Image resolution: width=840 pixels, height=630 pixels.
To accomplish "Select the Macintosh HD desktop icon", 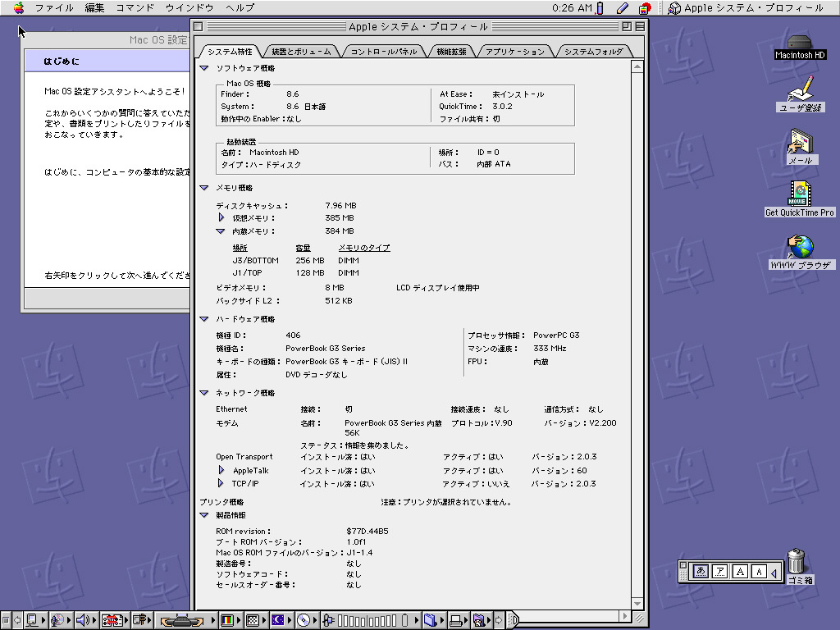I will click(800, 47).
